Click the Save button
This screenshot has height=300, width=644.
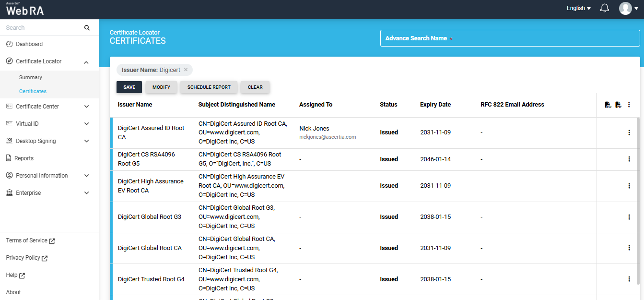(x=129, y=87)
